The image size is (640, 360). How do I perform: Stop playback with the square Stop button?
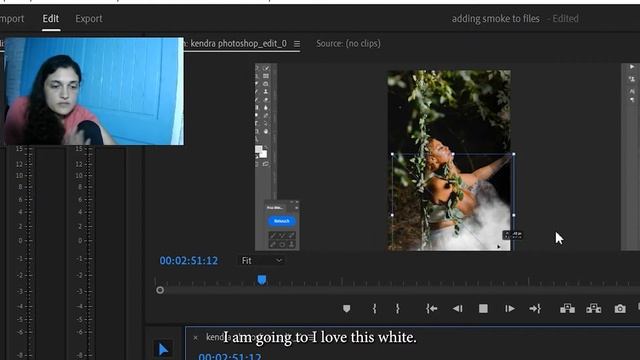pyautogui.click(x=483, y=309)
